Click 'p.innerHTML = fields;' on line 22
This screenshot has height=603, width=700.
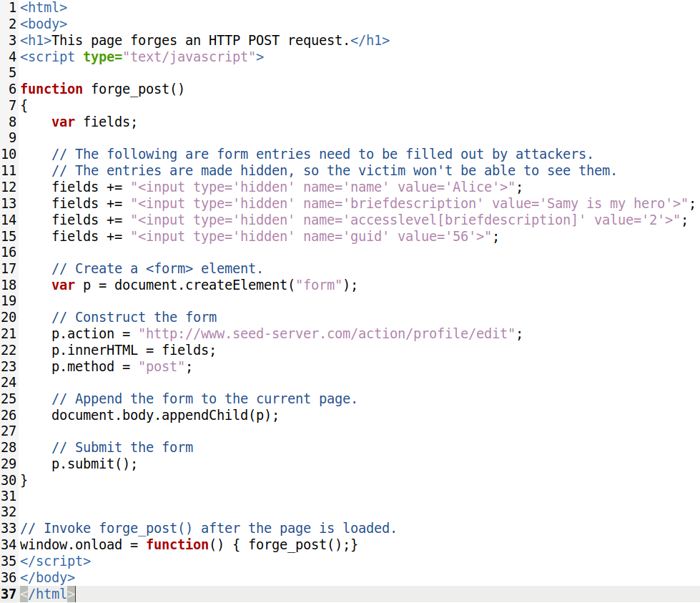coord(134,350)
